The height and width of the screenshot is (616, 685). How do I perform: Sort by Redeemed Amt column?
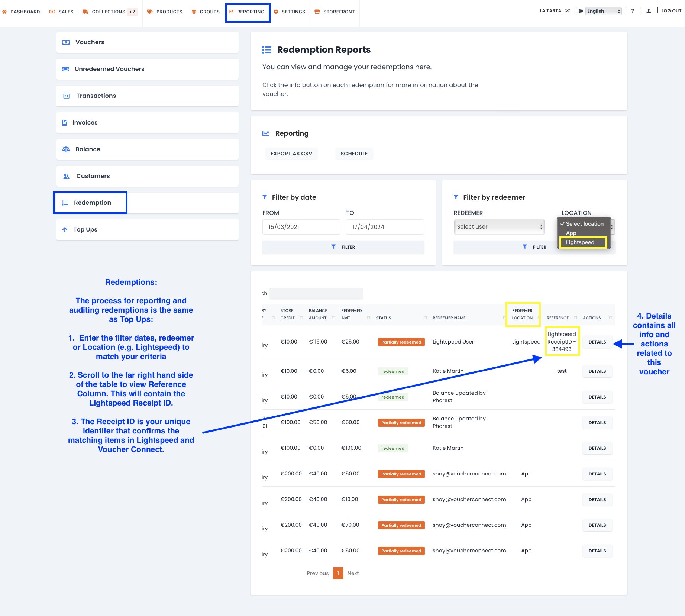pos(351,314)
